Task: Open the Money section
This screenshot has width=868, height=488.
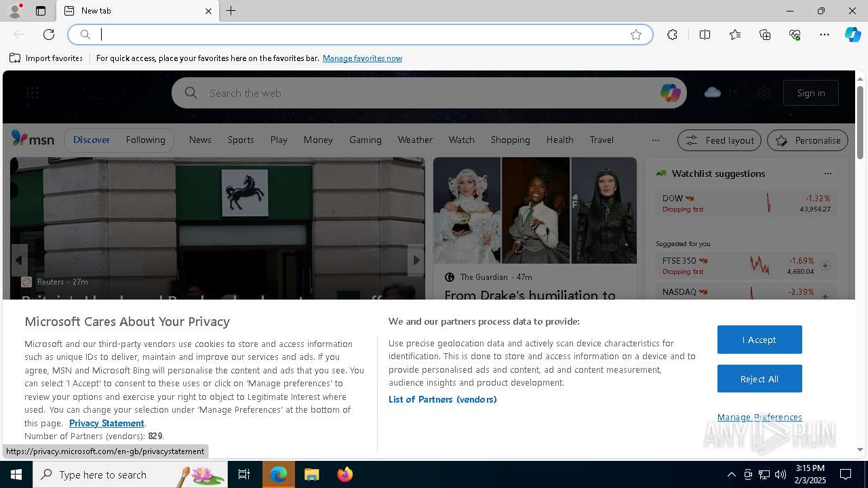Action: coord(318,140)
